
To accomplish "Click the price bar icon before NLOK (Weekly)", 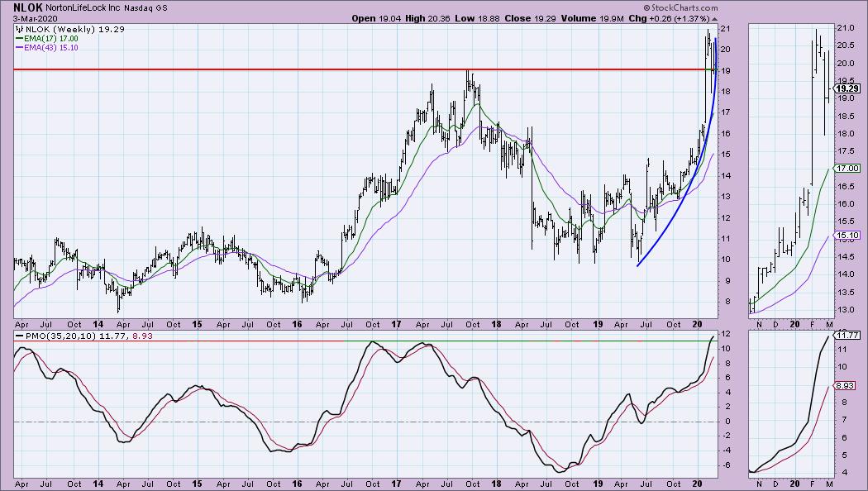I will point(19,29).
